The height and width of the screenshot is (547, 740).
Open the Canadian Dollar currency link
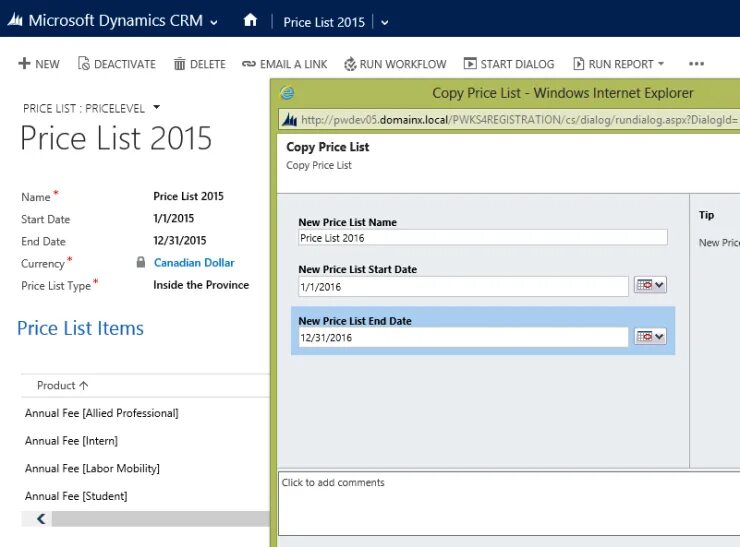click(194, 262)
